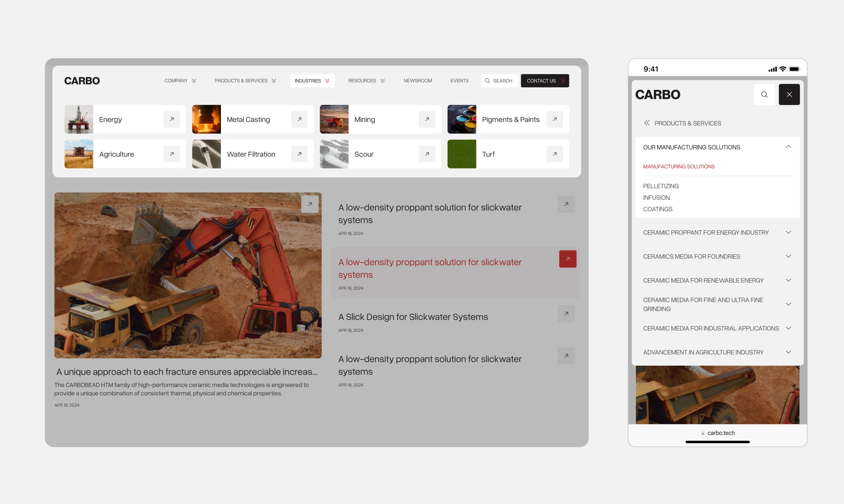Open the featured excavator article via arrow icon
This screenshot has height=504, width=844.
[x=310, y=204]
